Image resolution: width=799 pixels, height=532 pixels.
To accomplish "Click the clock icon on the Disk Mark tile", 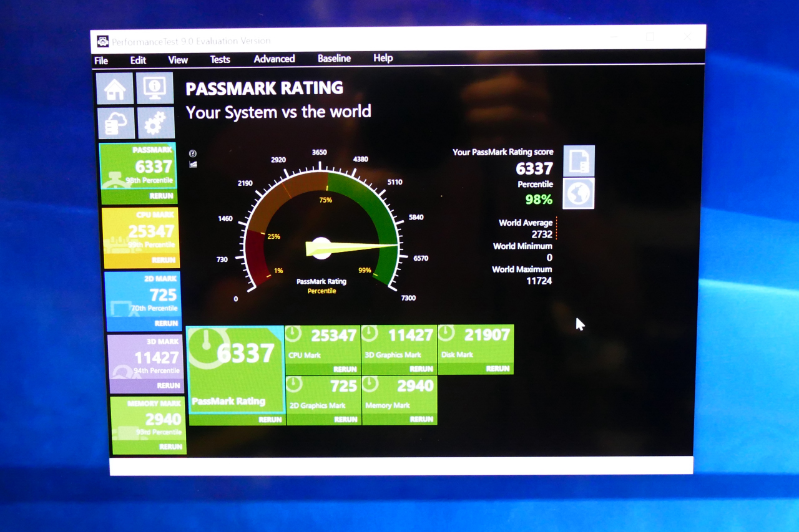I will pos(446,334).
